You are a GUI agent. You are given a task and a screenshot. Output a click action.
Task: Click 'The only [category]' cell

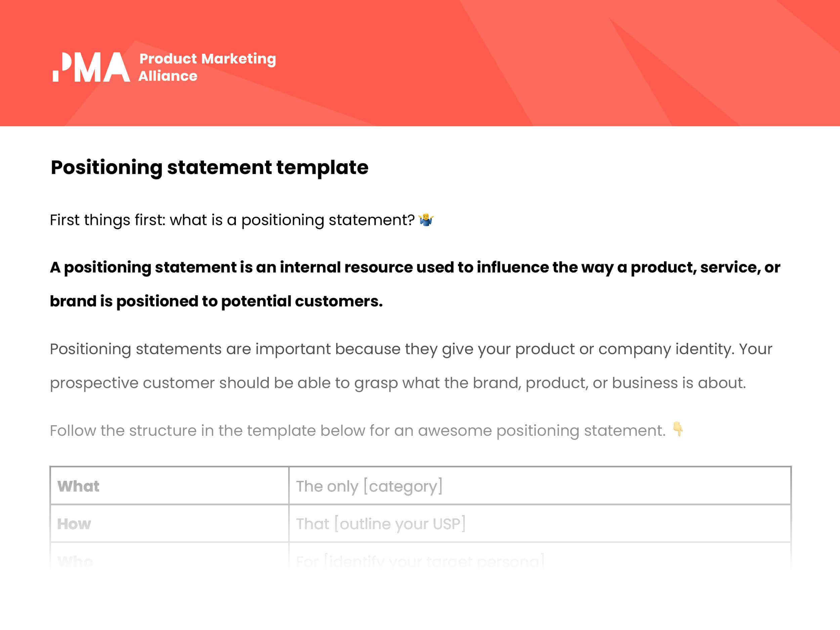click(x=540, y=486)
